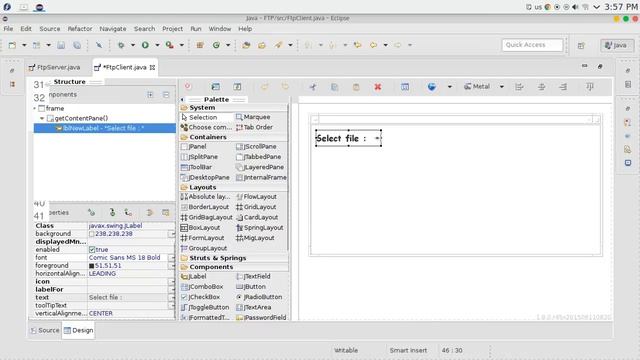This screenshot has width=640, height=360.
Task: Select the JButton palette component
Action: 251,287
